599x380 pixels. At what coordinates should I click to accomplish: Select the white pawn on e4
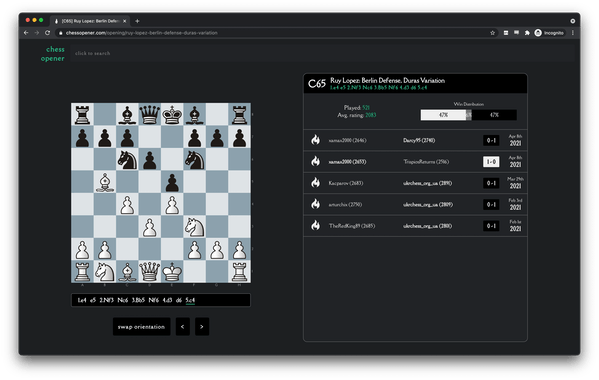tap(172, 204)
